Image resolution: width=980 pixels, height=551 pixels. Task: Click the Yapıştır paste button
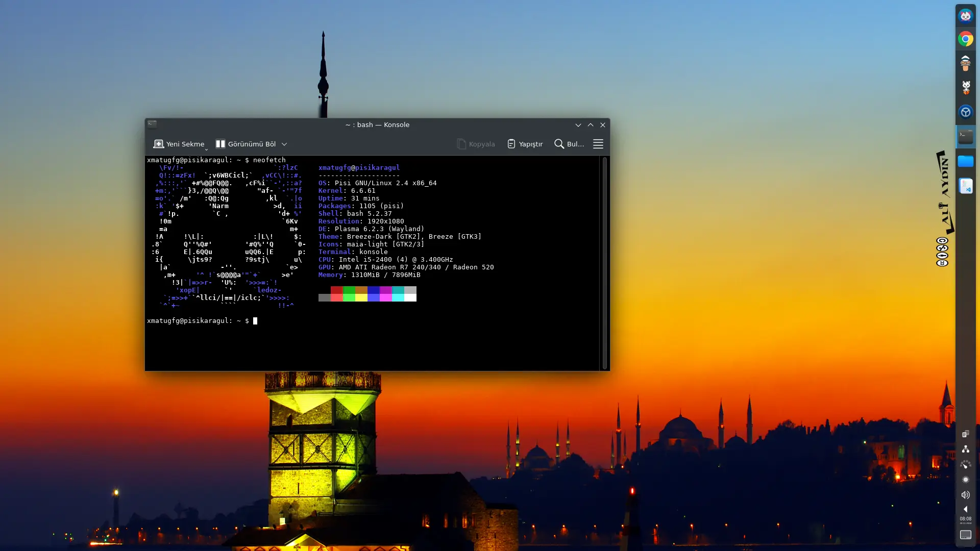point(525,144)
